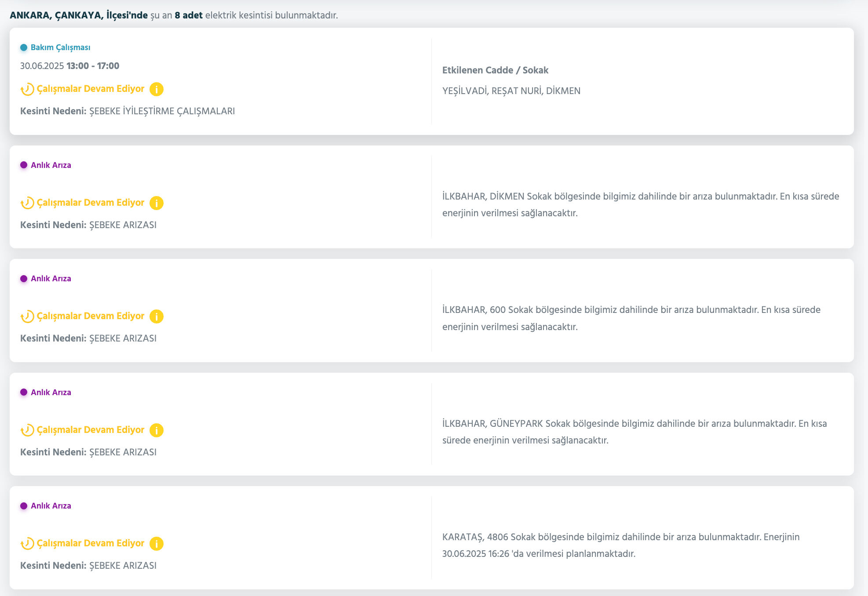The width and height of the screenshot is (868, 596).
Task: Click info icon in İLKBAHAR DİKMEN outage card
Action: click(156, 203)
